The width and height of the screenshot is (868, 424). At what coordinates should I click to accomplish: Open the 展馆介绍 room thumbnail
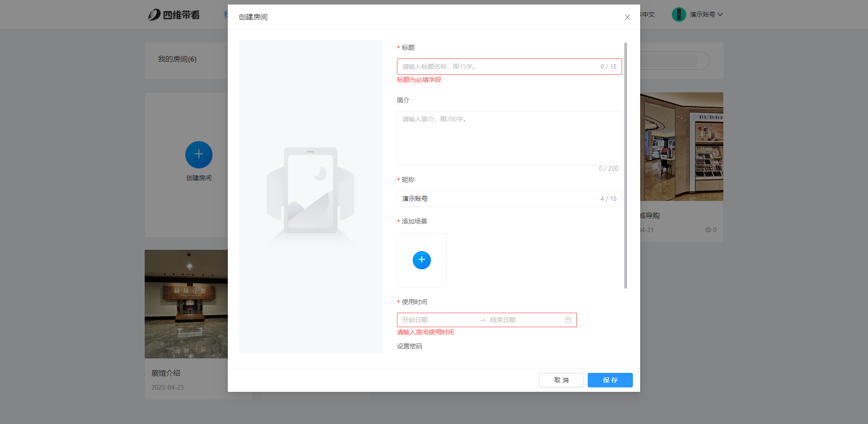click(x=186, y=304)
